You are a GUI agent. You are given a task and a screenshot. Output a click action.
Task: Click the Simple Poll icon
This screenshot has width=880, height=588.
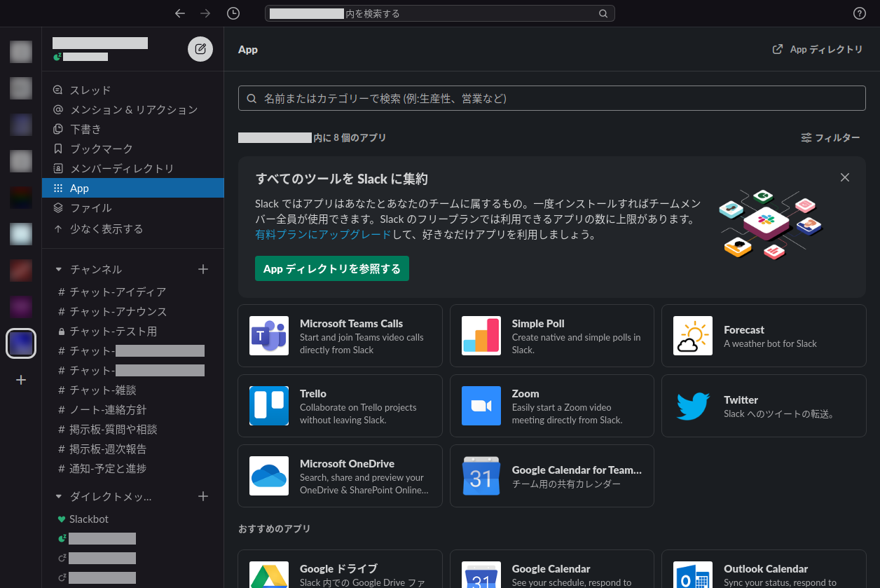(481, 336)
